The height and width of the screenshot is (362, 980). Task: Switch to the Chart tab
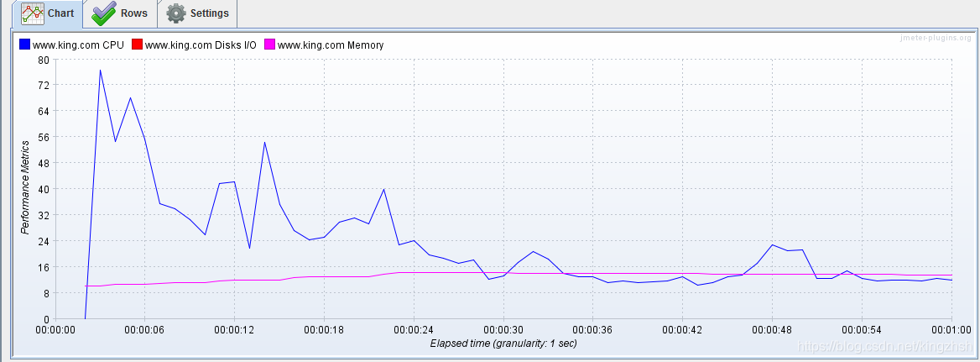tap(48, 13)
